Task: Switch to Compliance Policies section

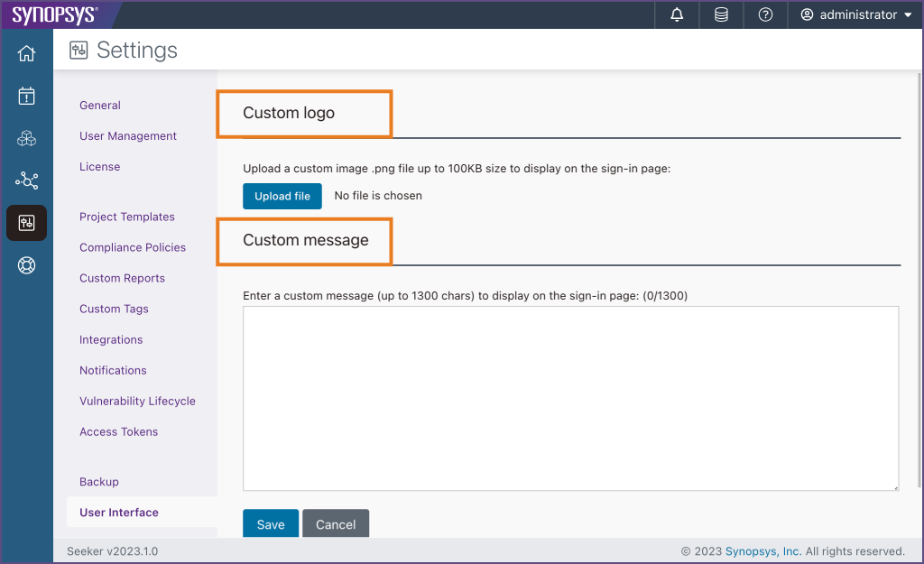Action: tap(133, 247)
